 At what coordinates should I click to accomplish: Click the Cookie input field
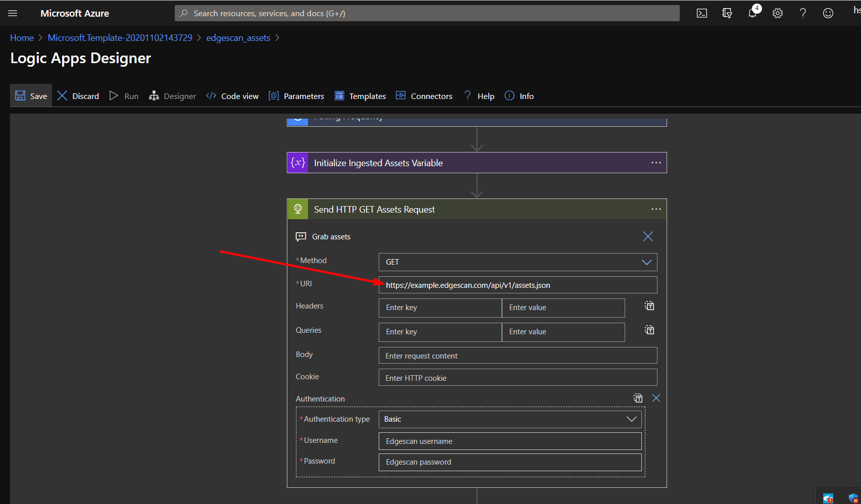point(518,378)
